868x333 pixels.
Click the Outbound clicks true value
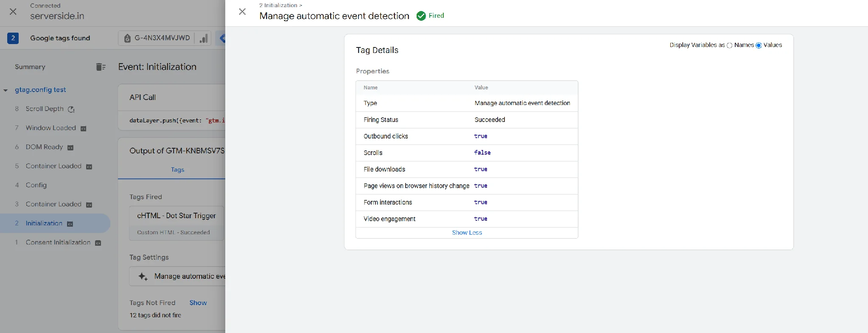[481, 136]
